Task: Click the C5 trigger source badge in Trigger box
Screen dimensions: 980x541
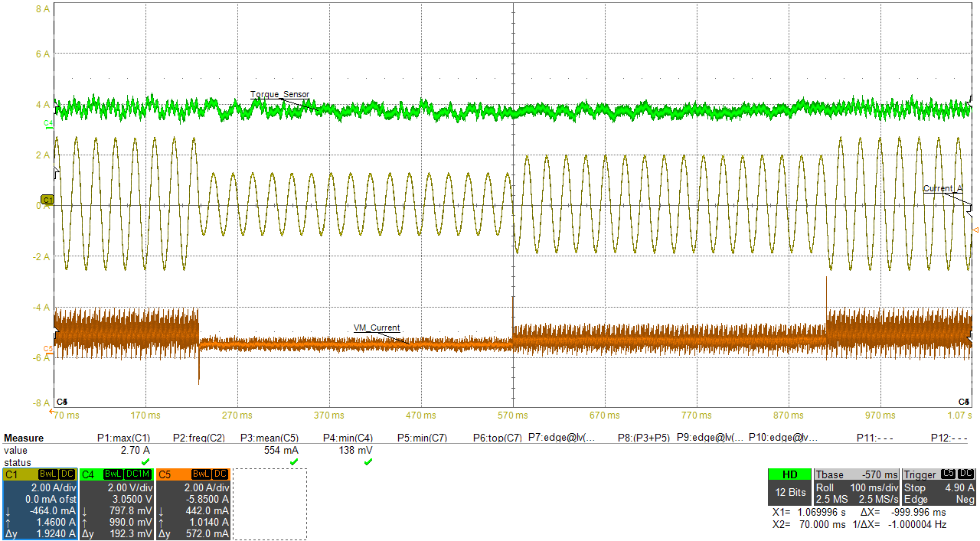Action: pyautogui.click(x=948, y=474)
